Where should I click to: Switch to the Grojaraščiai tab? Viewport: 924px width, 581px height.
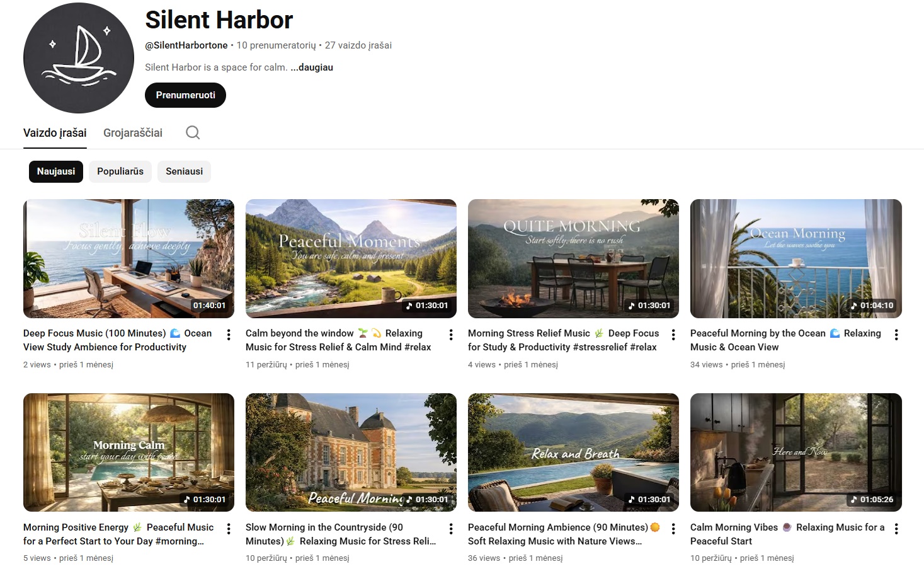pyautogui.click(x=133, y=133)
